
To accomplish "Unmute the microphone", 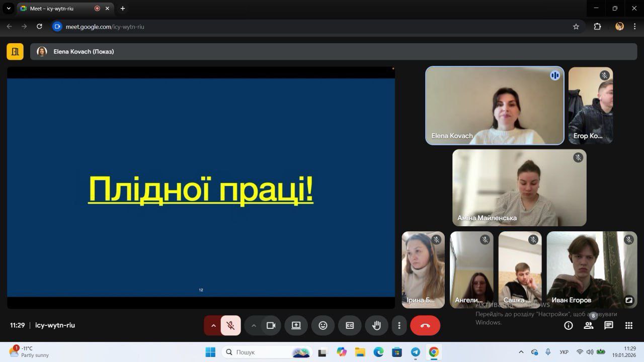I will click(230, 325).
